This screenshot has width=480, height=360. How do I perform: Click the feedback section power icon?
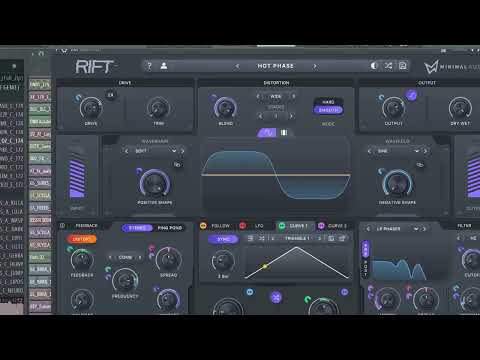(62, 226)
